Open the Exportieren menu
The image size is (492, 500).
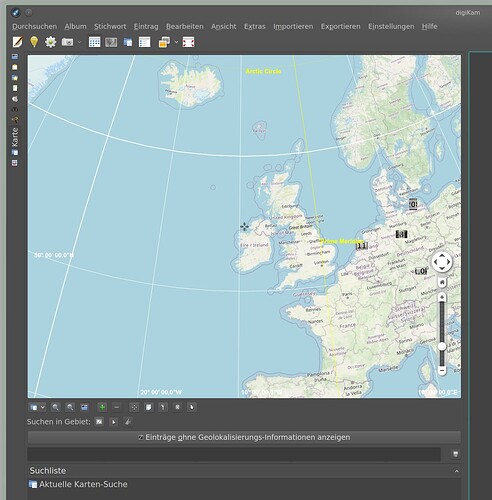(341, 26)
